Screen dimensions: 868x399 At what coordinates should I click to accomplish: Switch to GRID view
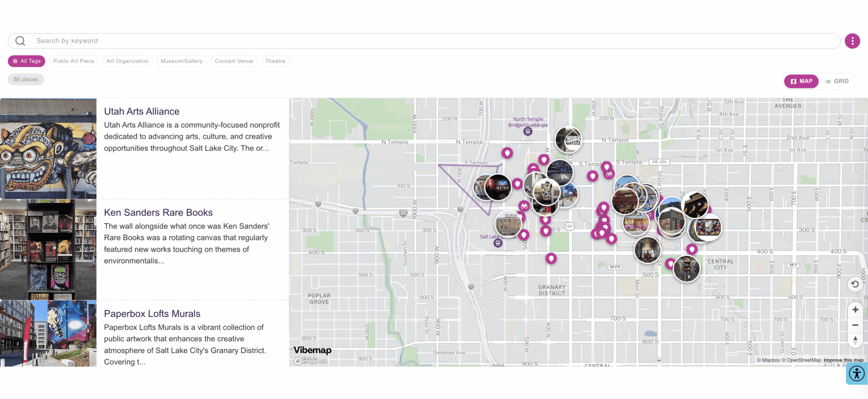(837, 81)
